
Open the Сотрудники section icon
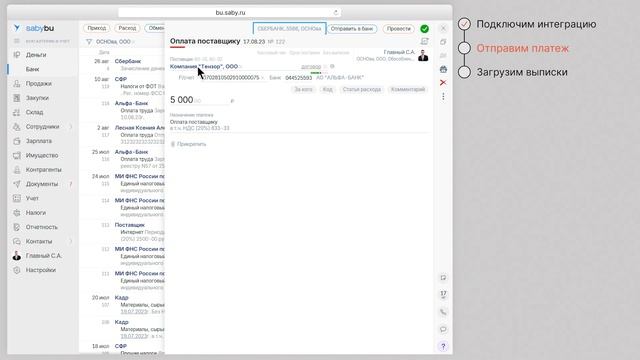[x=17, y=127]
